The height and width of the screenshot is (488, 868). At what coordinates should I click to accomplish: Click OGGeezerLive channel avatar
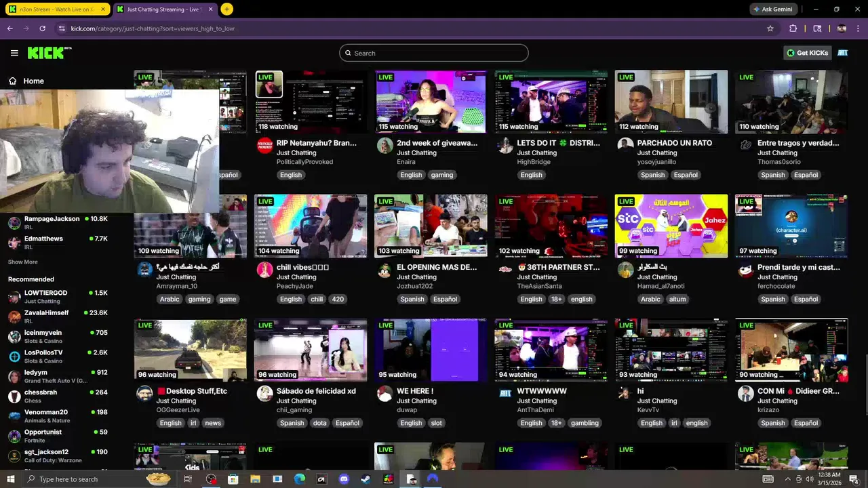point(144,394)
